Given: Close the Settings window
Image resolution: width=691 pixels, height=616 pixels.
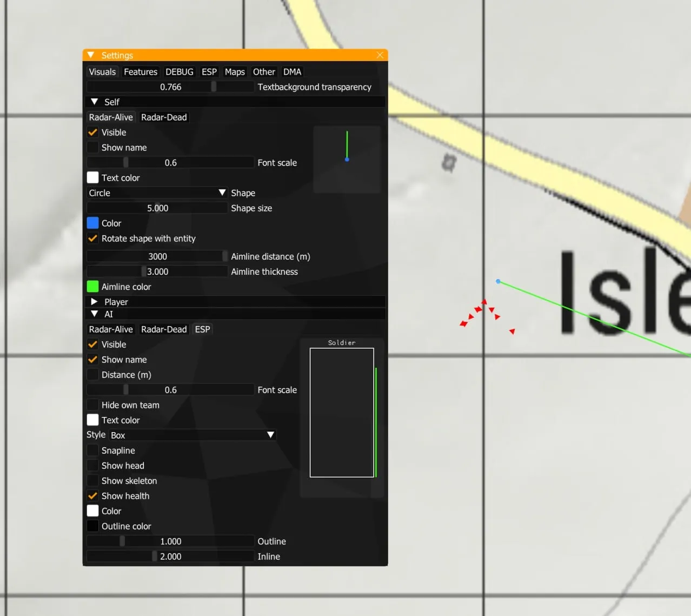Looking at the screenshot, I should 380,55.
